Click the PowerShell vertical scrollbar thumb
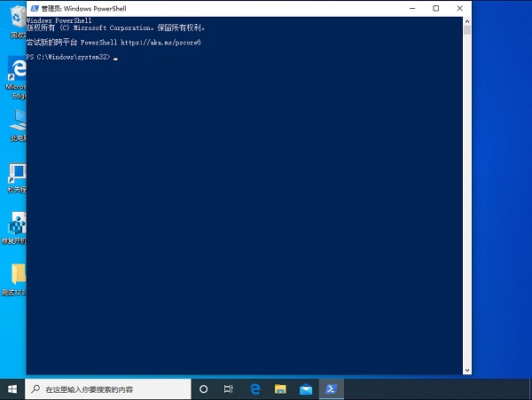Screen dimensions: 532x400 [x=467, y=30]
